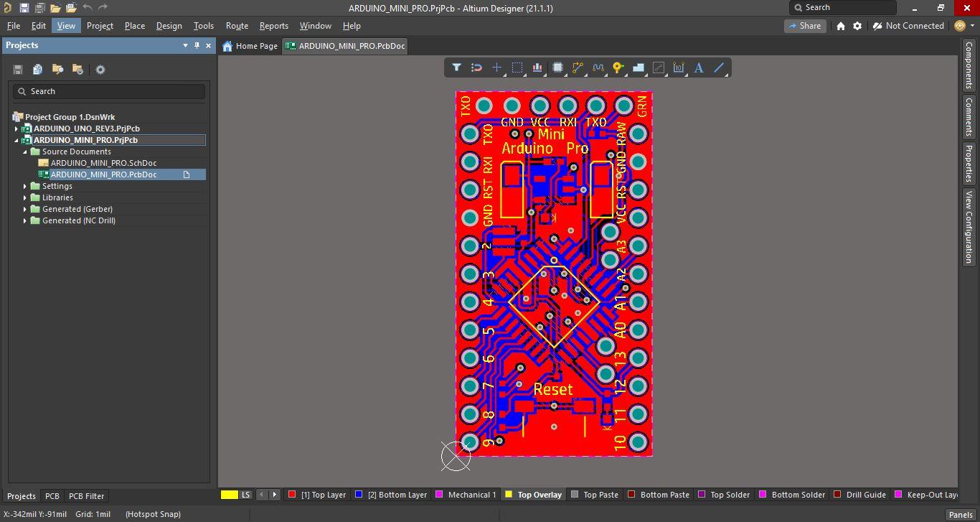Open the align objects tool

(537, 67)
